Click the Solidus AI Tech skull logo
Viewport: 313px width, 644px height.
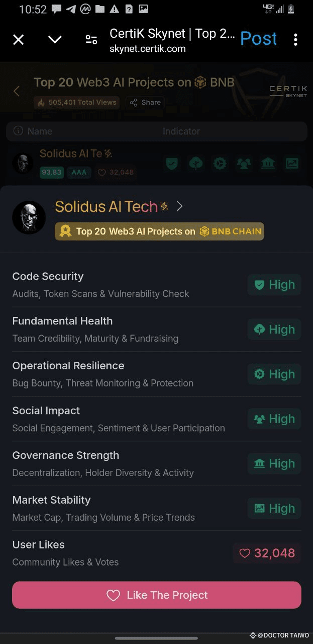(29, 217)
